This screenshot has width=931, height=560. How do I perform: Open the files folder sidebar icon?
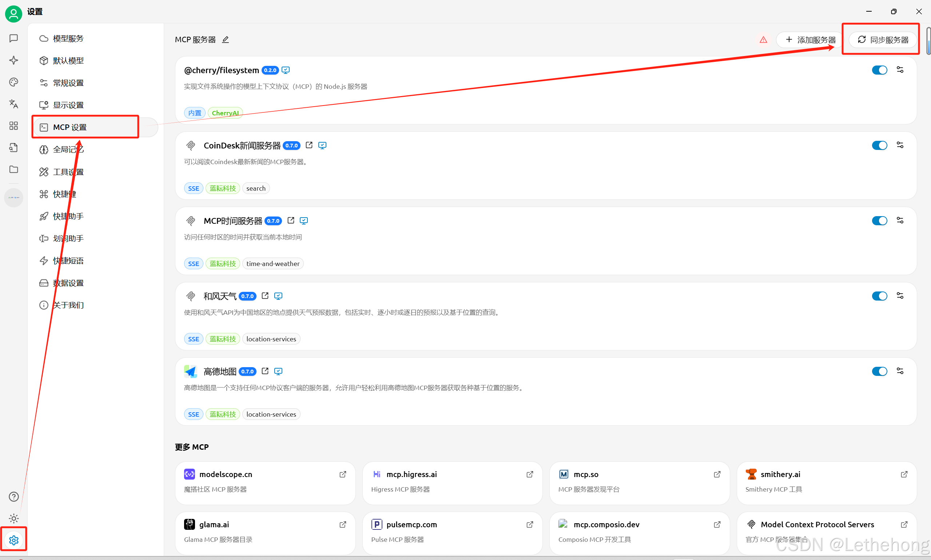[x=13, y=170]
